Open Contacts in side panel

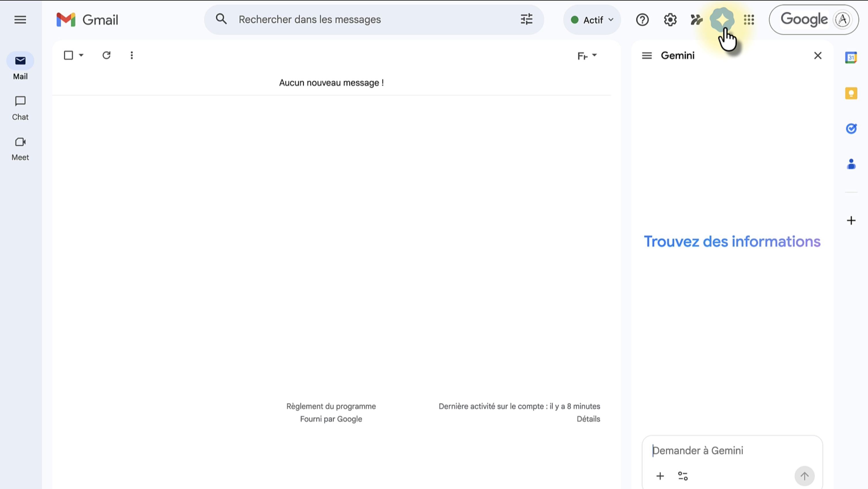tap(851, 164)
